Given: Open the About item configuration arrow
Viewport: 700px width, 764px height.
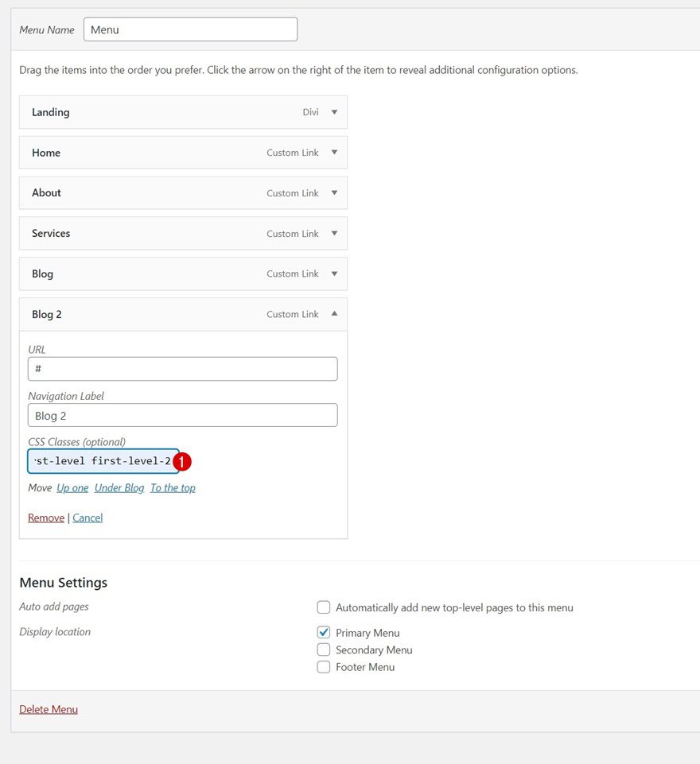Looking at the screenshot, I should [333, 192].
